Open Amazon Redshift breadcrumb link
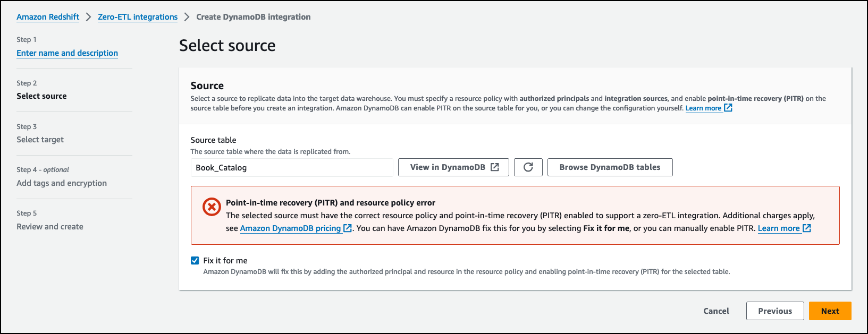This screenshot has height=334, width=868. 48,17
